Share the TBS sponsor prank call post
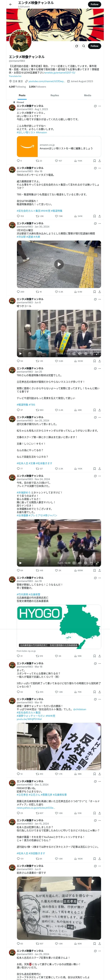This screenshot has width=110, height=980. (x=99, y=216)
